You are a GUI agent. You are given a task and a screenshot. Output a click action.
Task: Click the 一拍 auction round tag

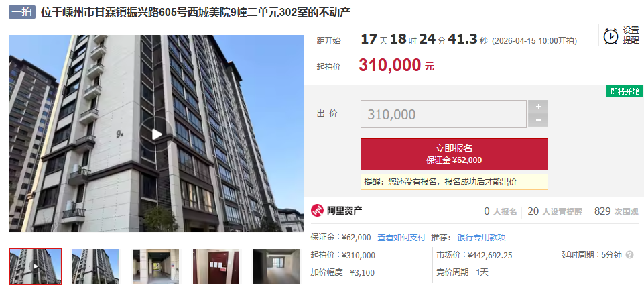click(22, 12)
